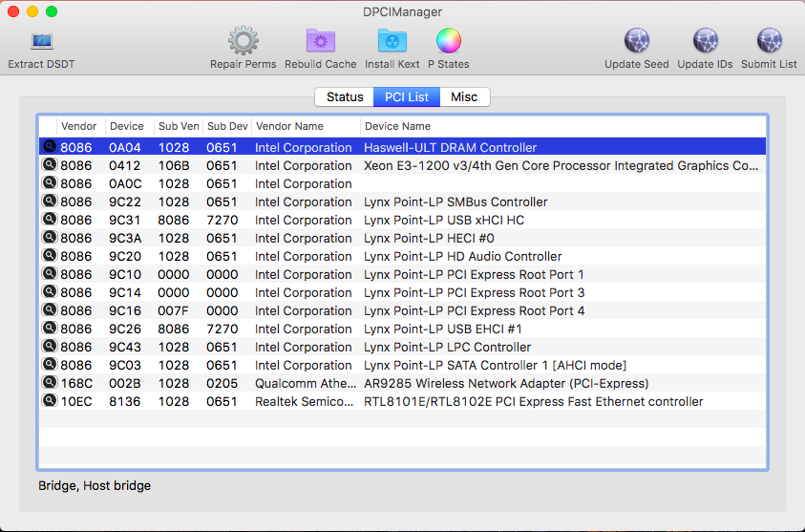Click Update Seed globe icon
This screenshot has width=805, height=532.
[636, 41]
